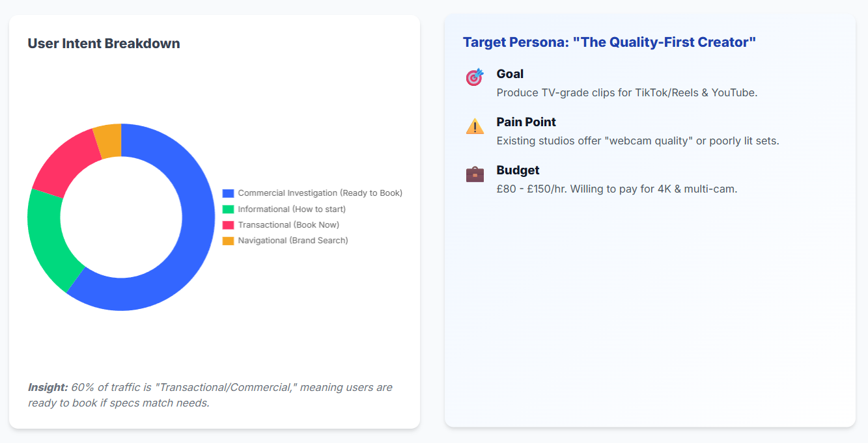Image resolution: width=868 pixels, height=443 pixels.
Task: Click the User Intent Breakdown heading
Action: [x=104, y=44]
